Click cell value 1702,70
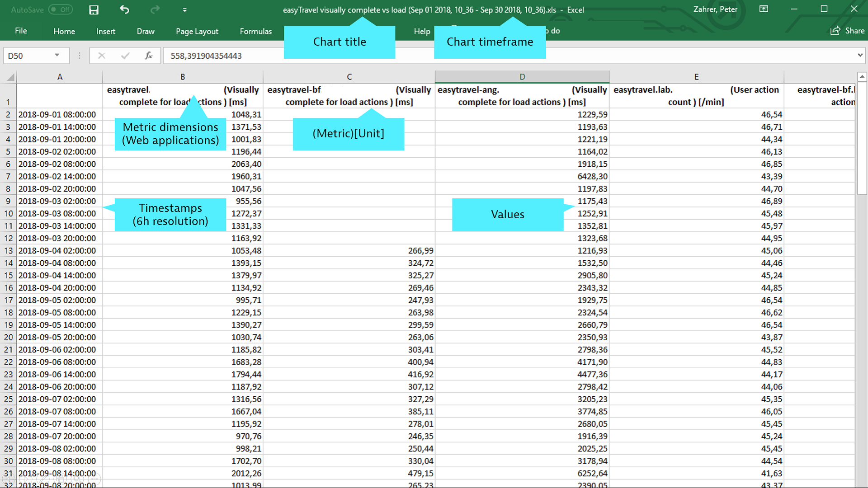This screenshot has width=868, height=488. 183,461
